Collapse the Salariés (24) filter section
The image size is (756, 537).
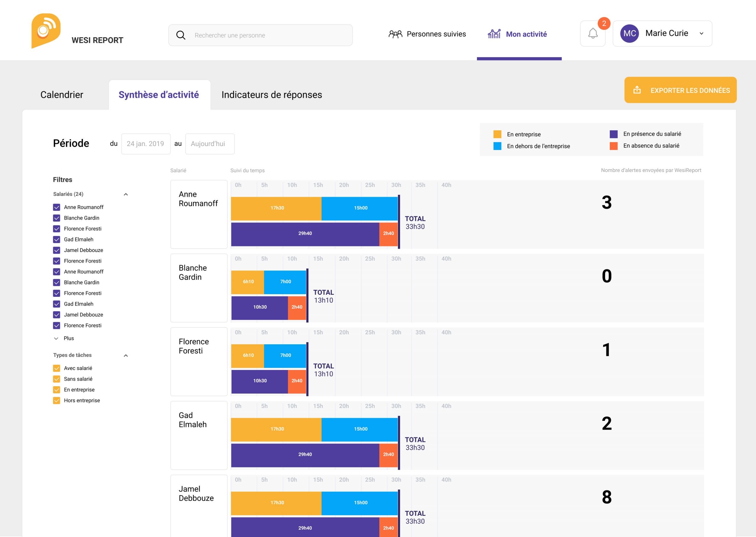point(126,194)
